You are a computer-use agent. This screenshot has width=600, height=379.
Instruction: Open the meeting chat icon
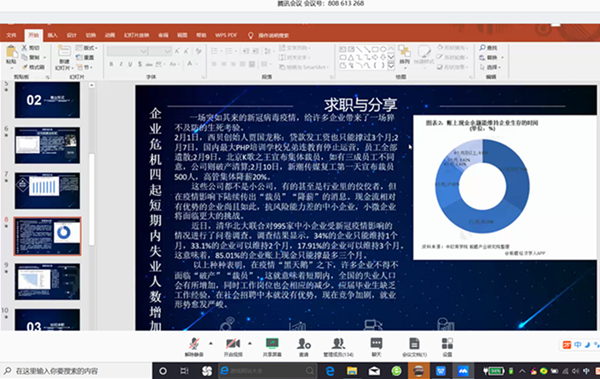377,347
